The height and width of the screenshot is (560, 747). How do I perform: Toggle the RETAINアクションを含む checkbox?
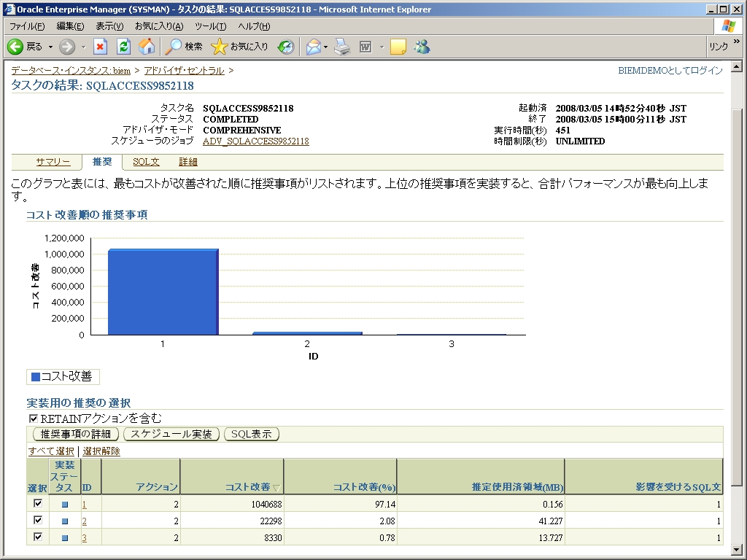pyautogui.click(x=34, y=419)
